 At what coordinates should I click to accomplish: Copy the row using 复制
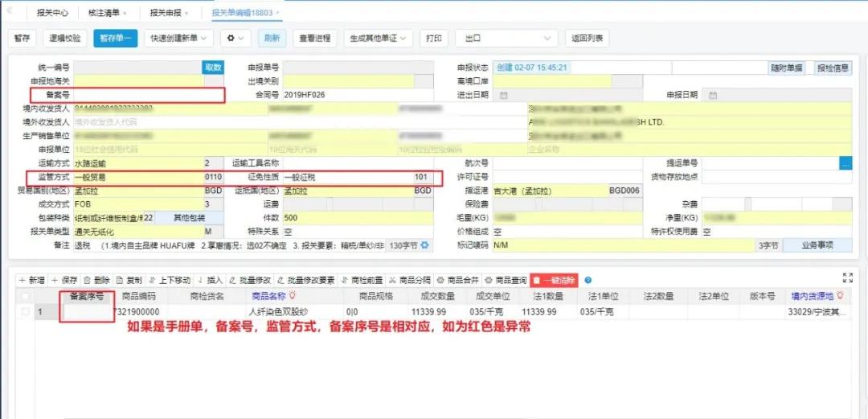click(129, 280)
